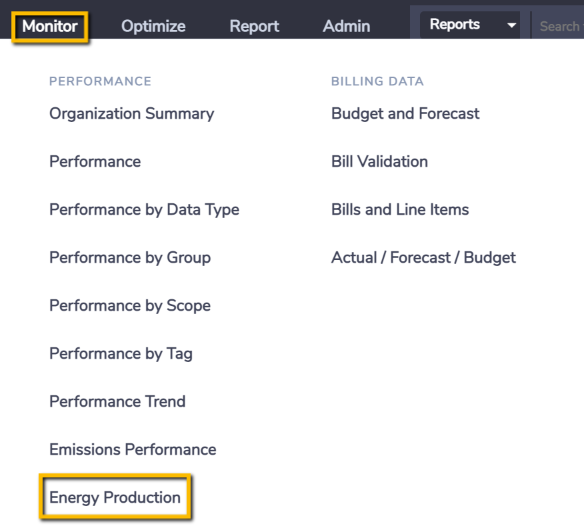Open Performance by Scope report
This screenshot has width=584, height=530.
[x=130, y=306]
